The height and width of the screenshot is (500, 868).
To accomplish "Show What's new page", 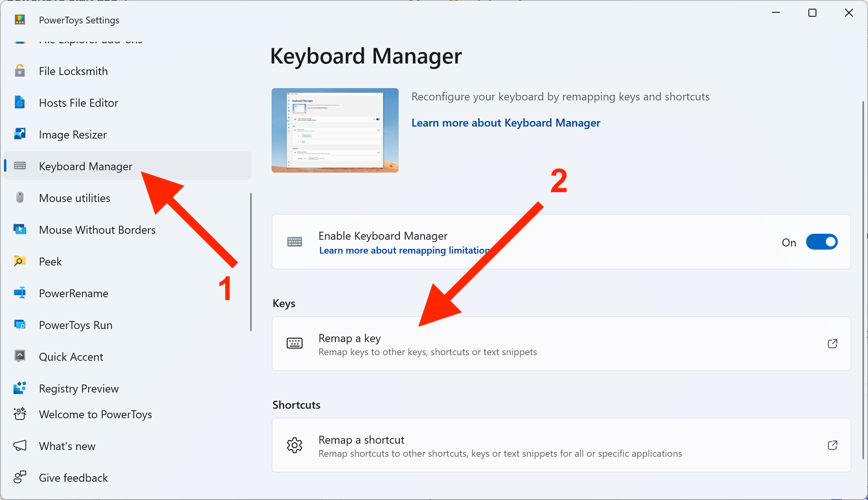I will pyautogui.click(x=128, y=446).
